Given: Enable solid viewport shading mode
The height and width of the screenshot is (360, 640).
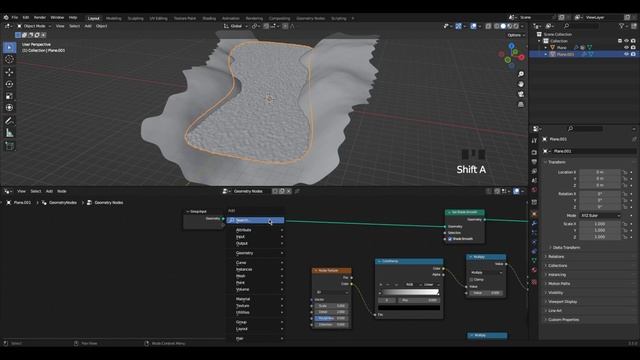Looking at the screenshot, I should pos(503,26).
